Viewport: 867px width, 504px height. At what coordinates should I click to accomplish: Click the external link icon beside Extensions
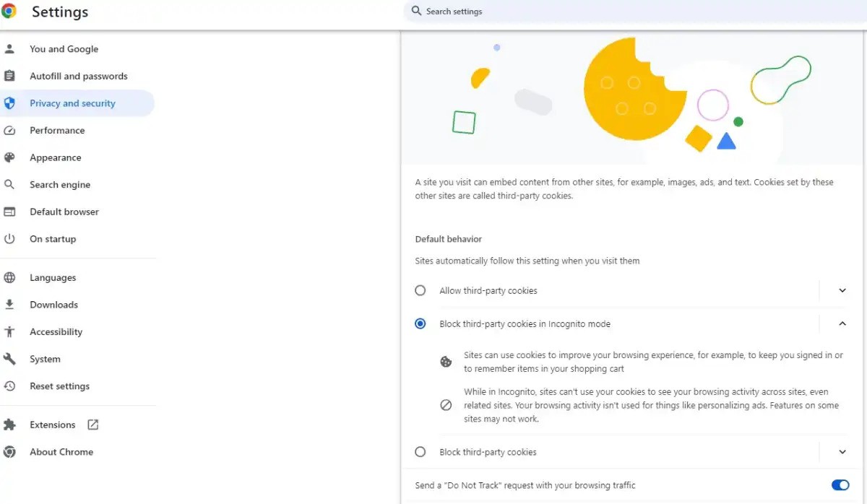(x=92, y=425)
